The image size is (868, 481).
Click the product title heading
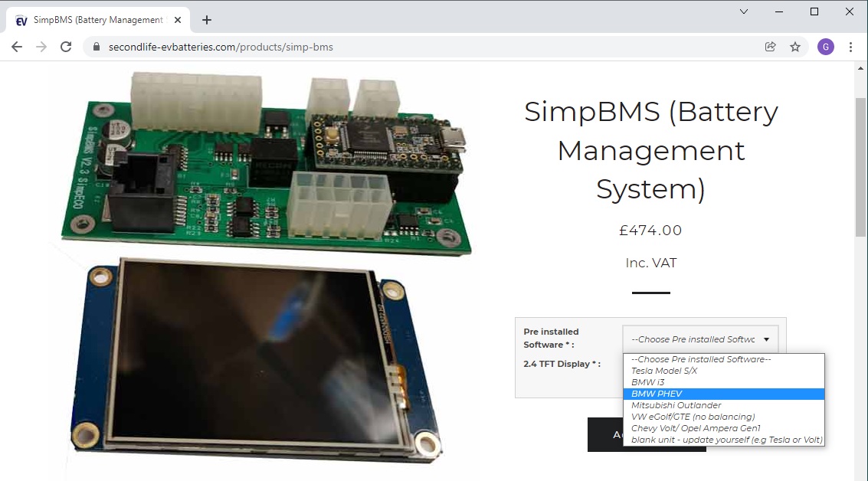(x=650, y=150)
